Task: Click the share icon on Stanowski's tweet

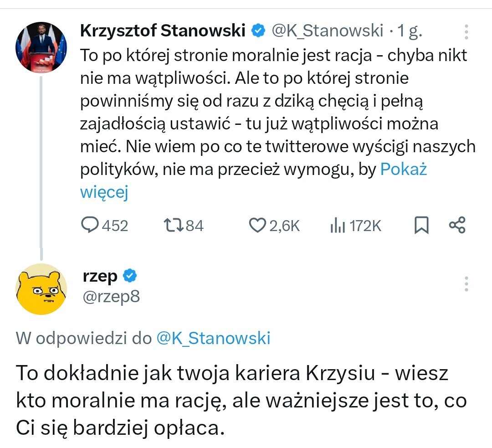Action: tap(457, 225)
